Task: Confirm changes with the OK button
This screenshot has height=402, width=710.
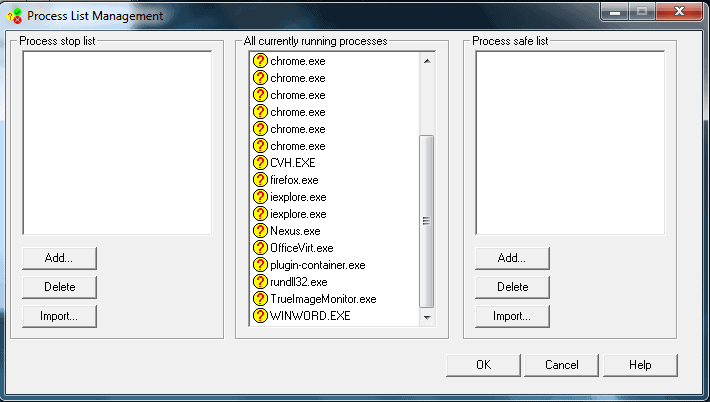Action: [483, 365]
